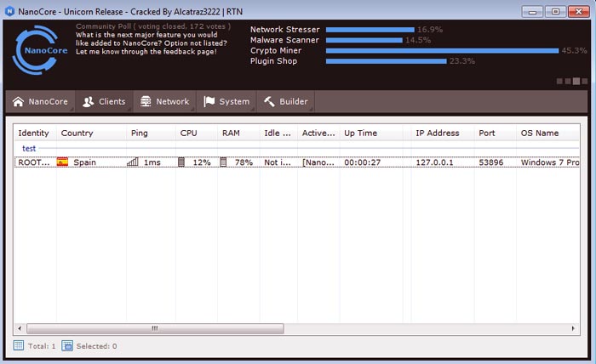The height and width of the screenshot is (364, 596).
Task: Open the dropdown corner arrow on Network tab
Action: tap(193, 110)
